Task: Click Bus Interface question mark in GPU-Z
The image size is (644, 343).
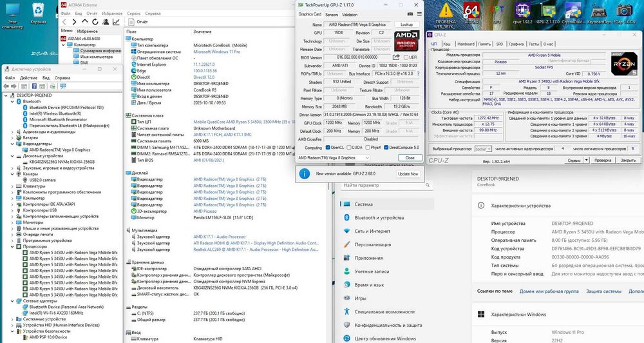Action: pyautogui.click(x=418, y=73)
